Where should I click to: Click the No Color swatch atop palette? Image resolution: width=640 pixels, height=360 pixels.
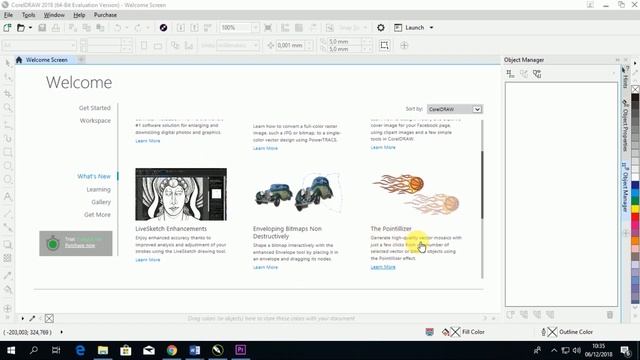click(x=635, y=89)
